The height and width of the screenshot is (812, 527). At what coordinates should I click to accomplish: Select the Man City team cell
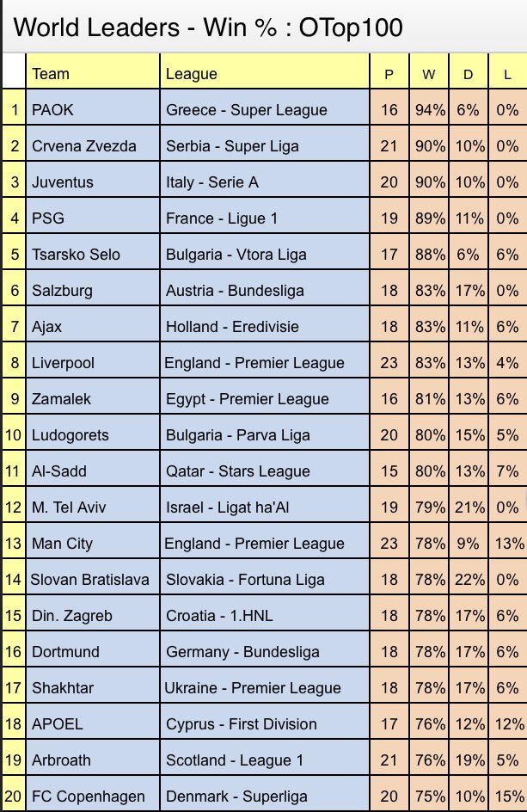(62, 544)
